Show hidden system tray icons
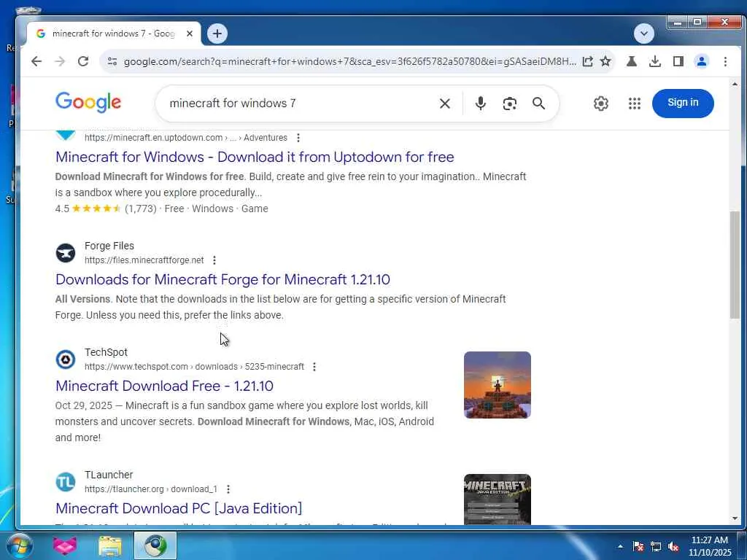This screenshot has height=560, width=747. click(x=620, y=546)
